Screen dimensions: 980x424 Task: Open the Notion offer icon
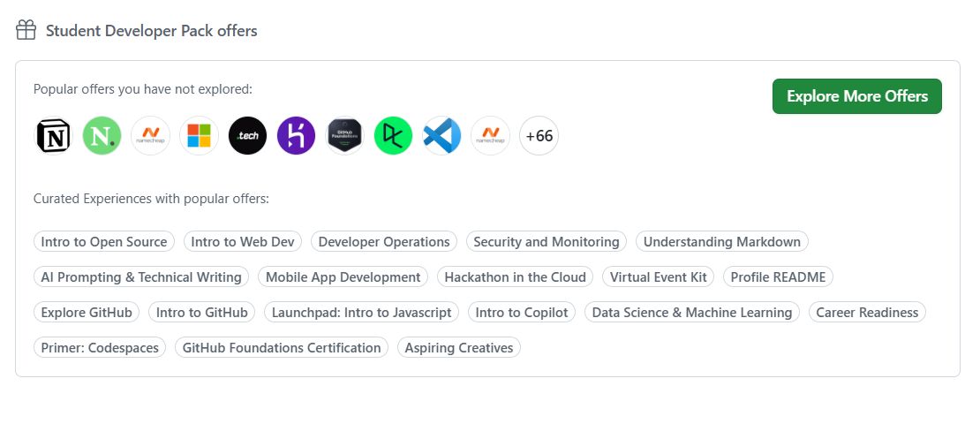(53, 136)
